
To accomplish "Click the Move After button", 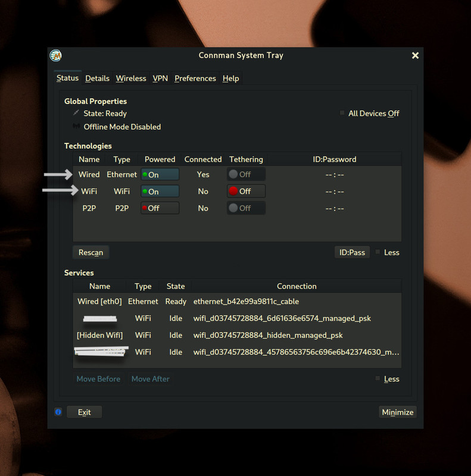I will [x=151, y=379].
